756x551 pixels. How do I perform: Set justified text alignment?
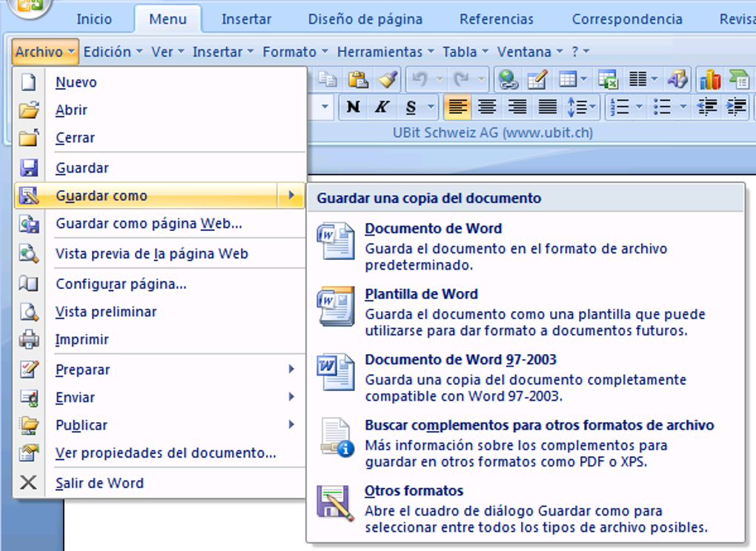(548, 107)
